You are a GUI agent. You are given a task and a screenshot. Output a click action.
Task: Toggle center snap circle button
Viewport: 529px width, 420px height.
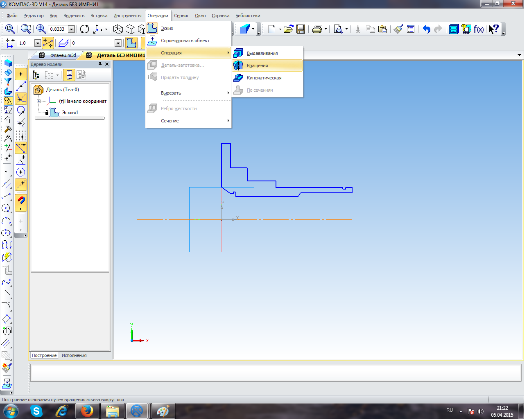pyautogui.click(x=20, y=172)
